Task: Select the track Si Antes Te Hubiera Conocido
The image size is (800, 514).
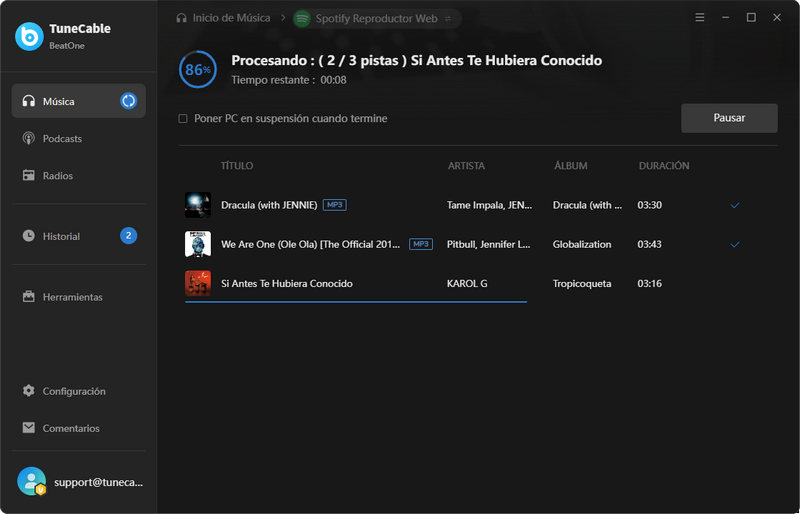Action: (287, 284)
